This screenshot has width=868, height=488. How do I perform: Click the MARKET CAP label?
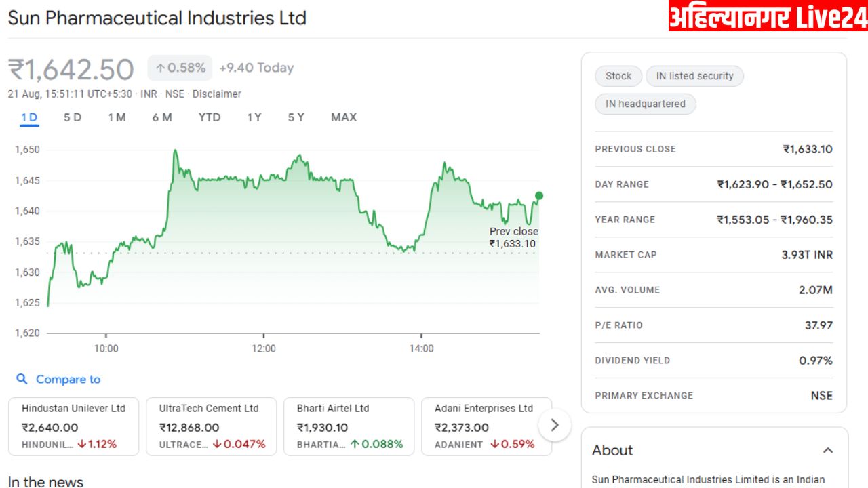tap(626, 255)
